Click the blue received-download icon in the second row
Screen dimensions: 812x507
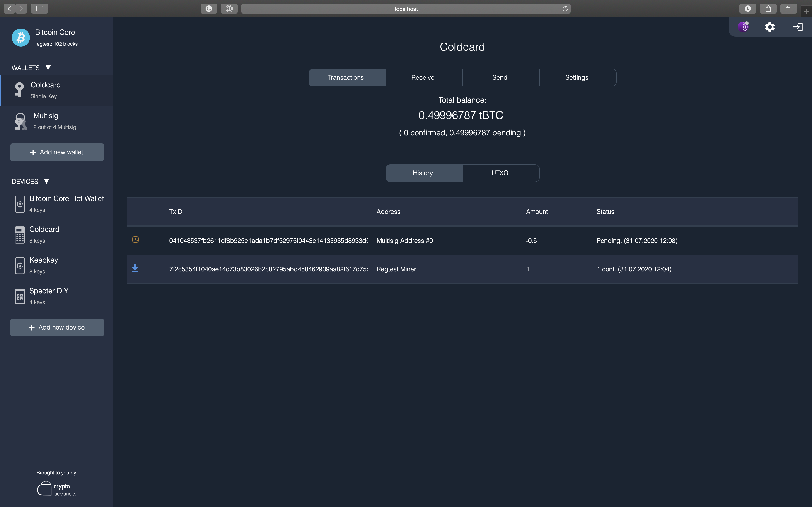coord(135,268)
